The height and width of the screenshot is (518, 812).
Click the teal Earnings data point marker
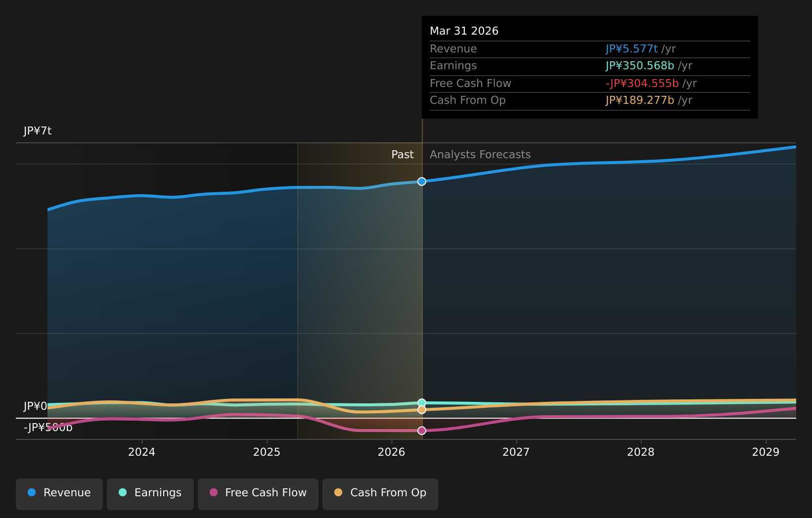[x=422, y=403]
